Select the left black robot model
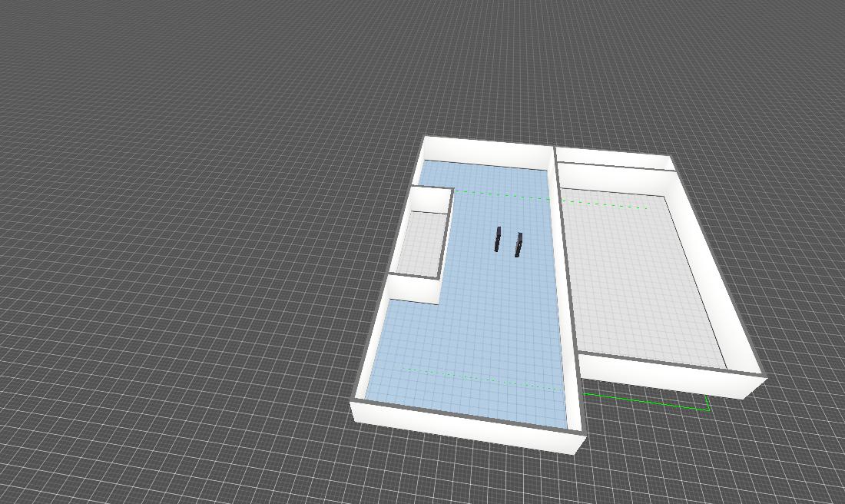Viewport: 845px width, 504px height. [x=499, y=239]
